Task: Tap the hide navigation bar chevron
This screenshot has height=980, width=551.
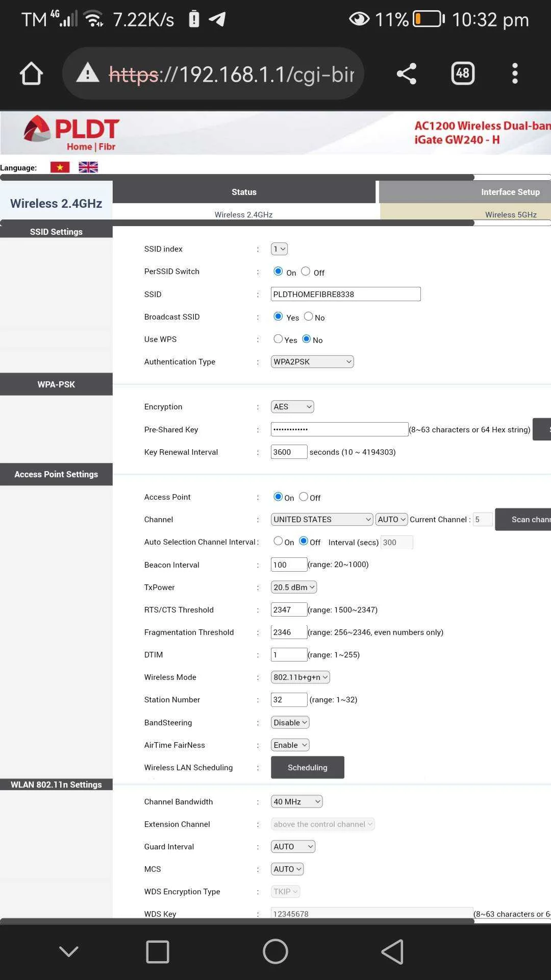Action: [x=69, y=952]
